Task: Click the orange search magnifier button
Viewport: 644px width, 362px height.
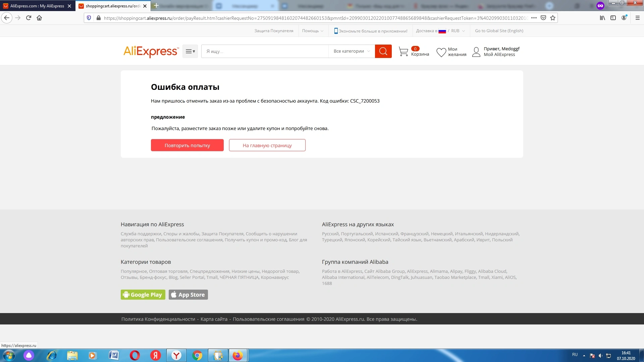Action: (383, 51)
